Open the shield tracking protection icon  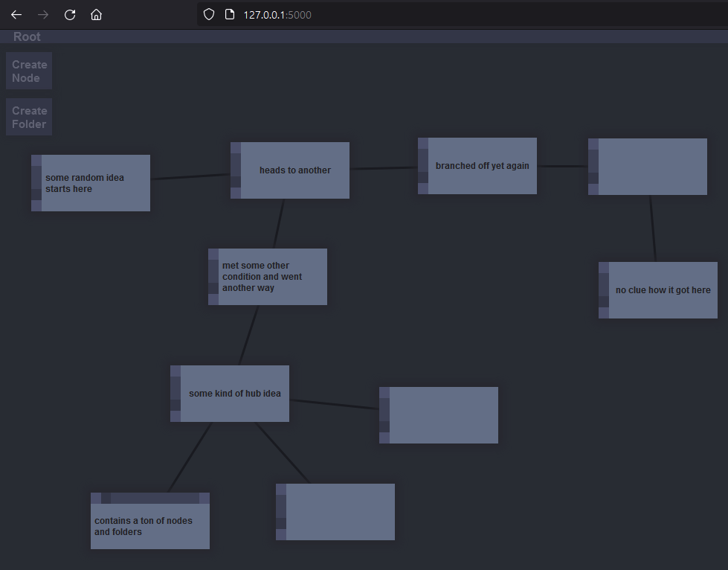pyautogui.click(x=209, y=14)
